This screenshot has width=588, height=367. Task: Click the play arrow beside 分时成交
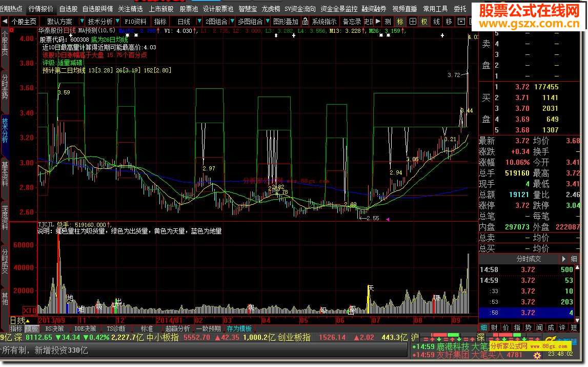point(564,259)
